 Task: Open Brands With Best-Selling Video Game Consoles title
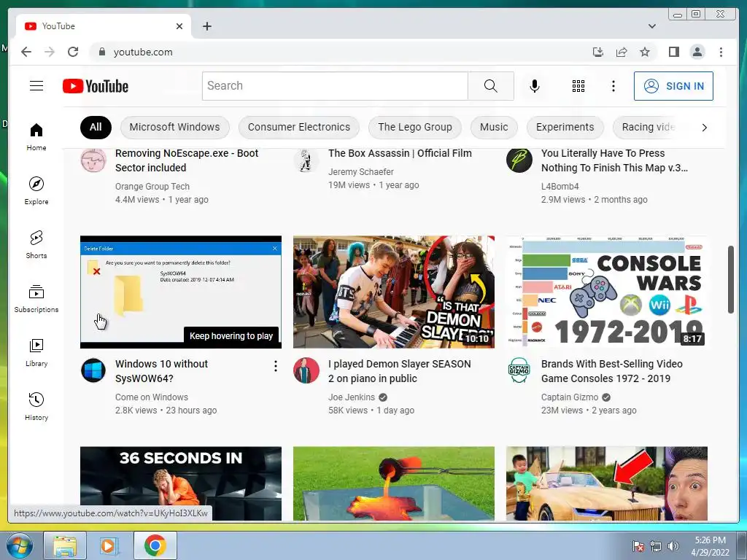pyautogui.click(x=612, y=371)
